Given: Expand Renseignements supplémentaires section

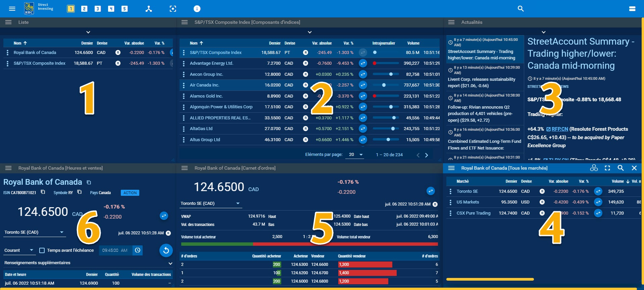Looking at the screenshot, I should 88,263.
